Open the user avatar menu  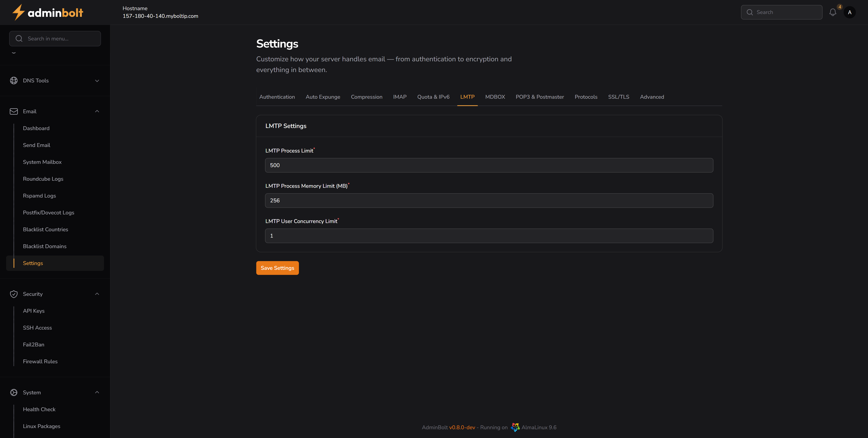click(x=849, y=12)
